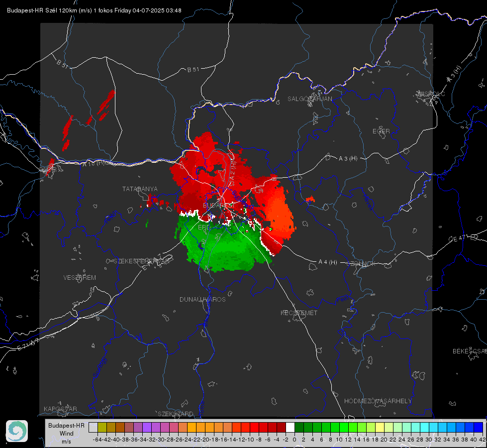Click the radar title text with date 04-07-2025
The width and height of the screenshot is (487, 448).
coord(94,10)
